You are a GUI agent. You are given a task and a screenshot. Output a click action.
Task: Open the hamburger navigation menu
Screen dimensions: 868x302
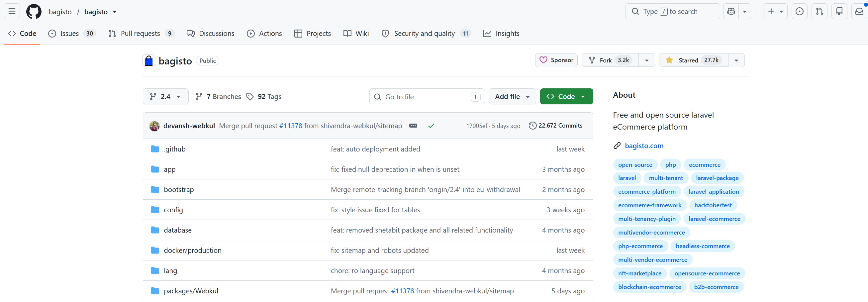tap(12, 11)
